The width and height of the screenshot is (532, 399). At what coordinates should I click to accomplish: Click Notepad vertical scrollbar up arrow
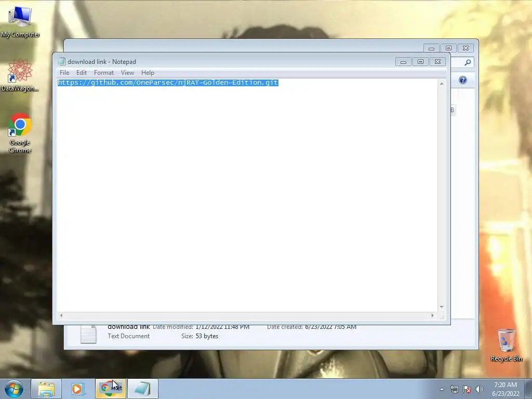[x=442, y=84]
